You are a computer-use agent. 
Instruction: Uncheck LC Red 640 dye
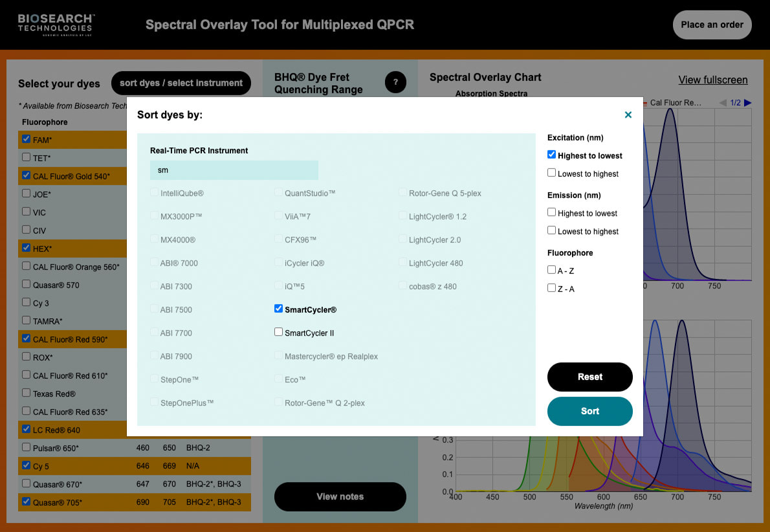[26, 429]
